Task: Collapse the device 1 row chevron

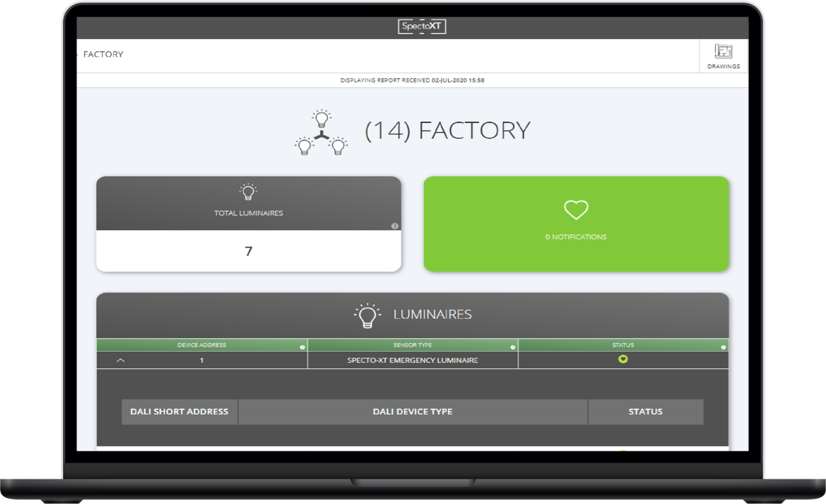Action: (121, 361)
